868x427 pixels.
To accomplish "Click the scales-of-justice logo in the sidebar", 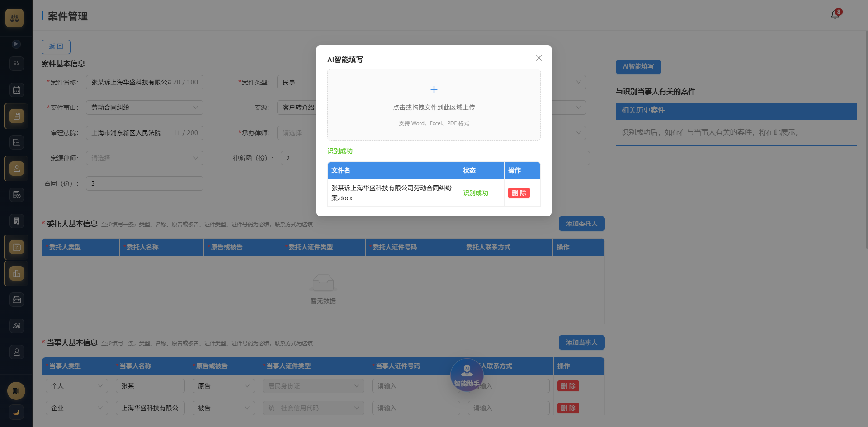I will pyautogui.click(x=14, y=18).
